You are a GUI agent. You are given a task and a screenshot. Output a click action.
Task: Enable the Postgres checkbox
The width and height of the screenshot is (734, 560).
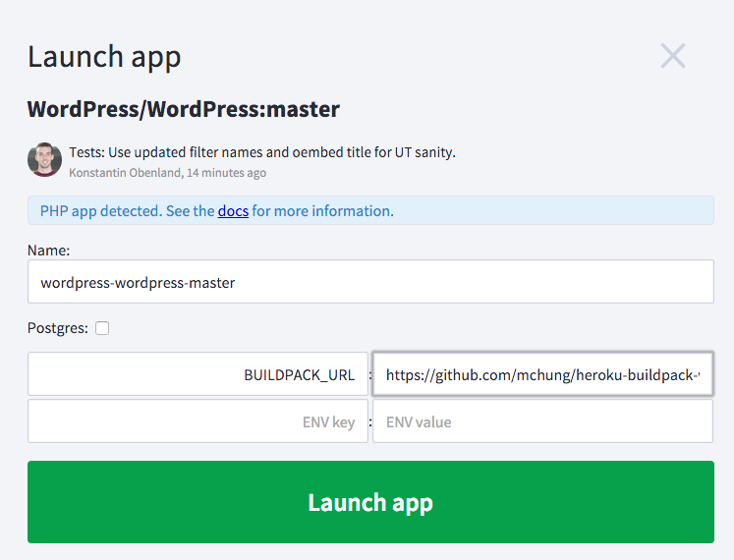click(102, 328)
